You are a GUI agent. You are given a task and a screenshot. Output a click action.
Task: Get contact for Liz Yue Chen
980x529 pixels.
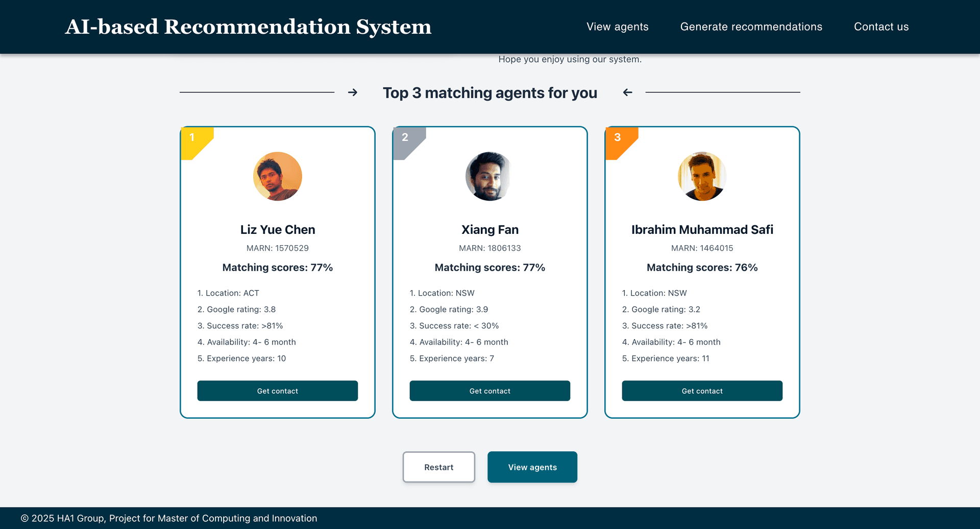278,391
